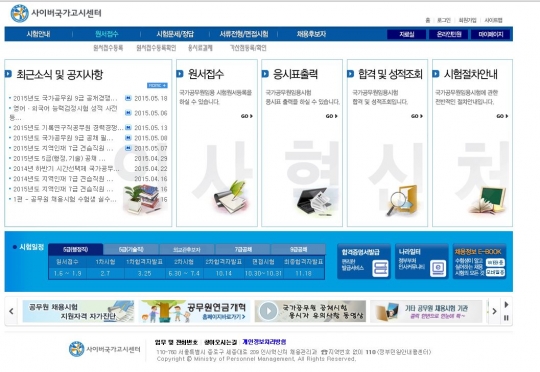Click GO in the 응시표출력 card
This screenshot has width=540, height=372.
click(332, 116)
